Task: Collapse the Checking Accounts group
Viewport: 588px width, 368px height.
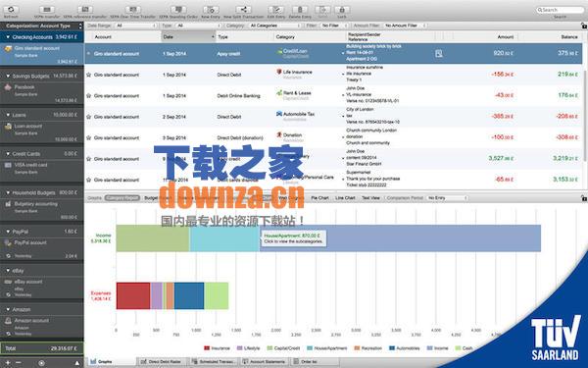Action: point(8,37)
